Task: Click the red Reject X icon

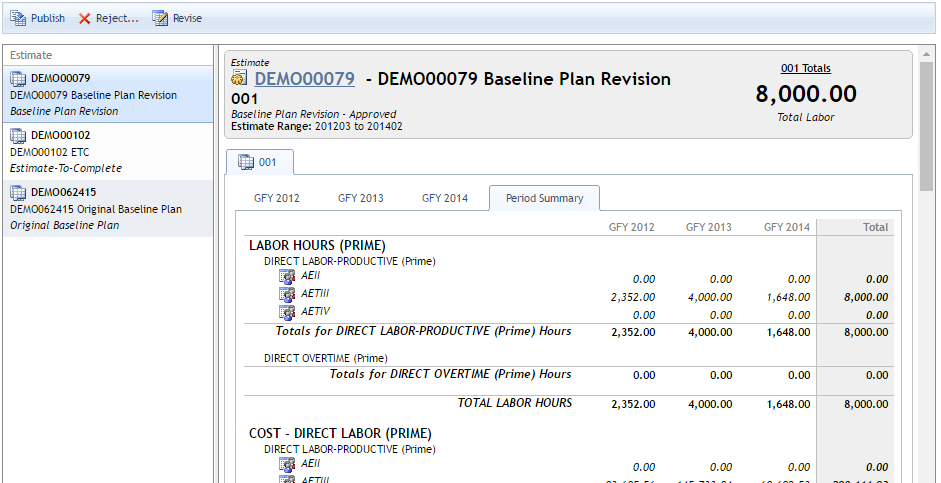Action: (85, 19)
